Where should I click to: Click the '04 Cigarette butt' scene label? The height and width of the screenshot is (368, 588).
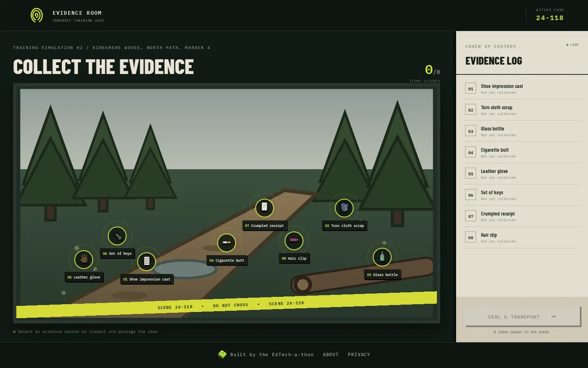click(x=227, y=260)
